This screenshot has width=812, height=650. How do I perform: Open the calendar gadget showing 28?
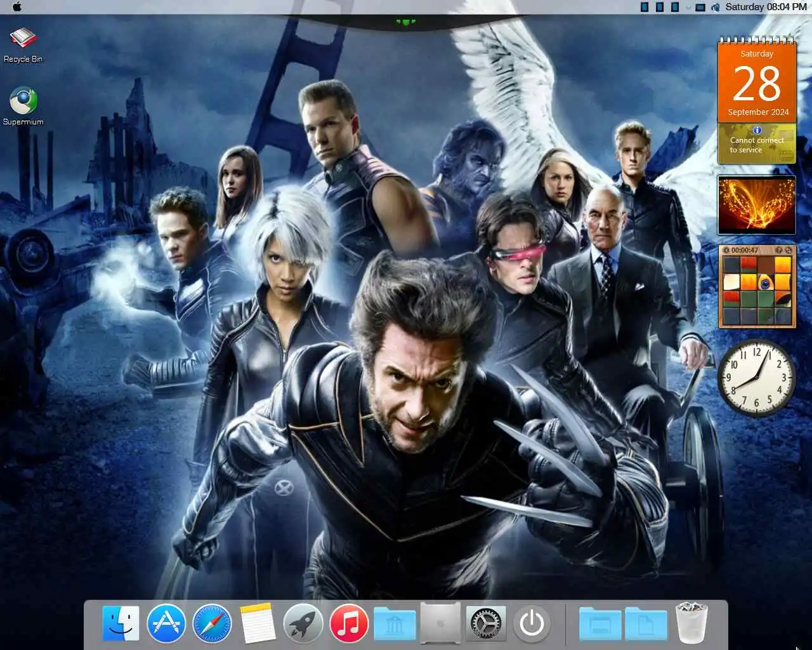coord(757,79)
